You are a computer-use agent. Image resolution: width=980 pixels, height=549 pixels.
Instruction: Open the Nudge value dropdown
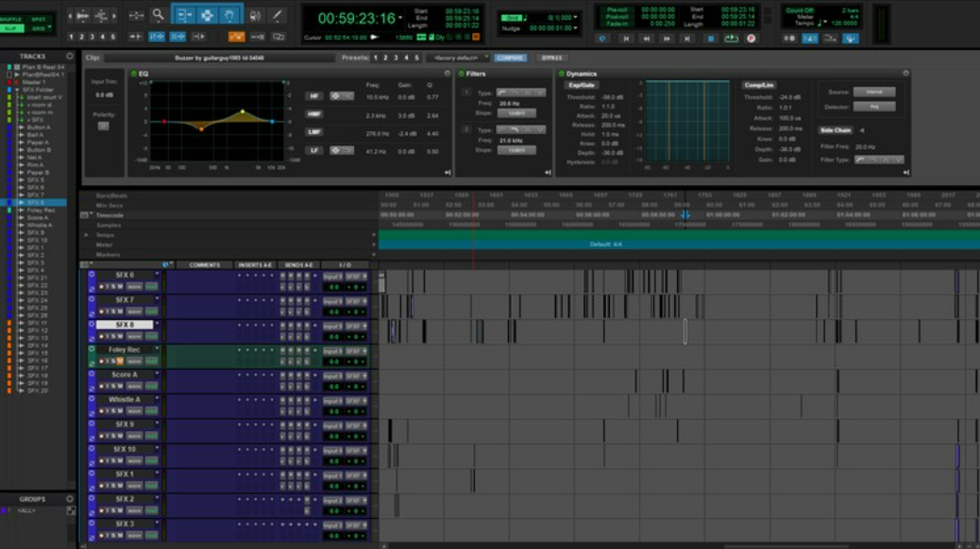(x=573, y=28)
